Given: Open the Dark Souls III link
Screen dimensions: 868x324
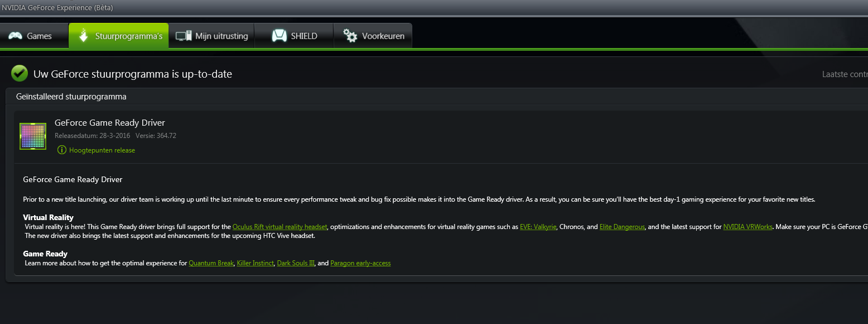Looking at the screenshot, I should pos(296,263).
